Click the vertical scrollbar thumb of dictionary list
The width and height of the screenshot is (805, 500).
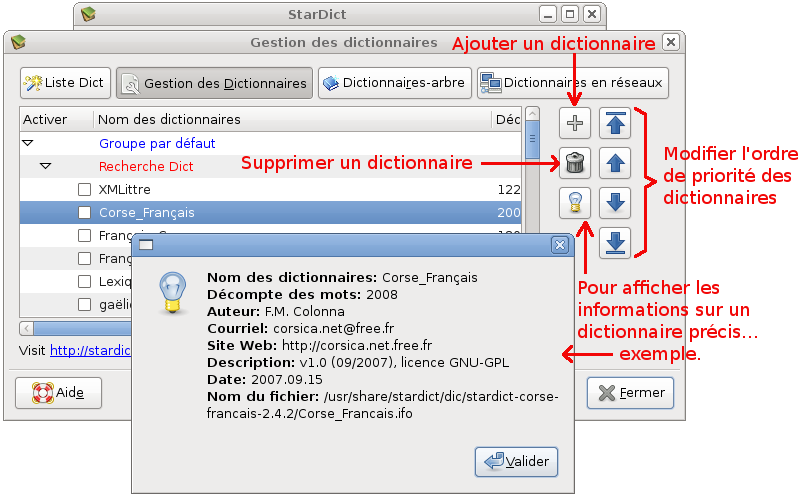[x=532, y=139]
